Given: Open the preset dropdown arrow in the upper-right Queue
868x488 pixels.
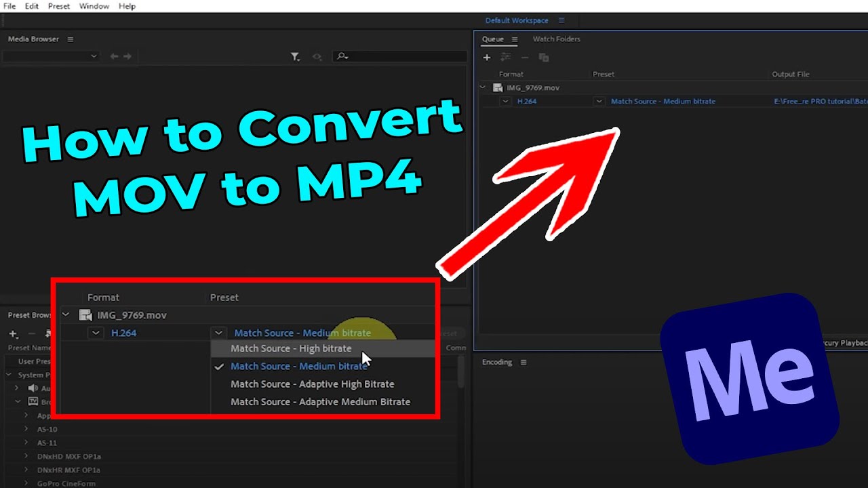Looking at the screenshot, I should (x=599, y=102).
